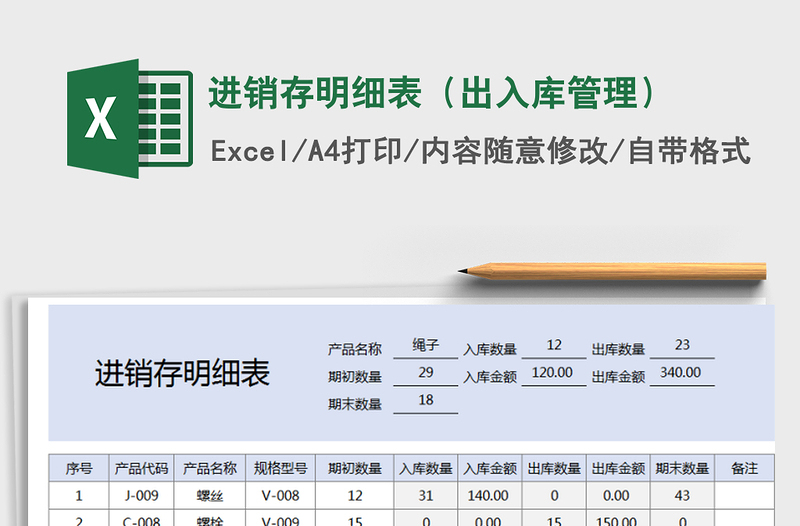The width and height of the screenshot is (800, 526).
Task: Select the 150.00 出库金额 cell
Action: pyautogui.click(x=618, y=518)
